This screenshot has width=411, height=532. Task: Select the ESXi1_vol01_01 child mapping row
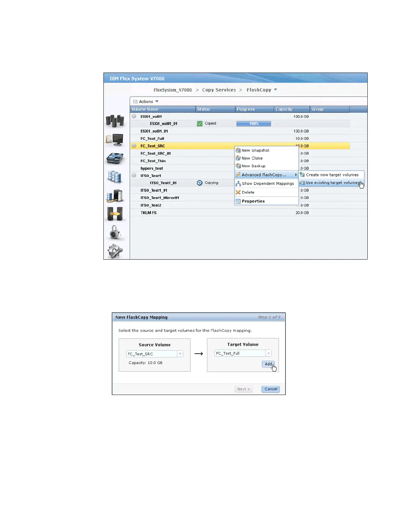[x=240, y=124]
